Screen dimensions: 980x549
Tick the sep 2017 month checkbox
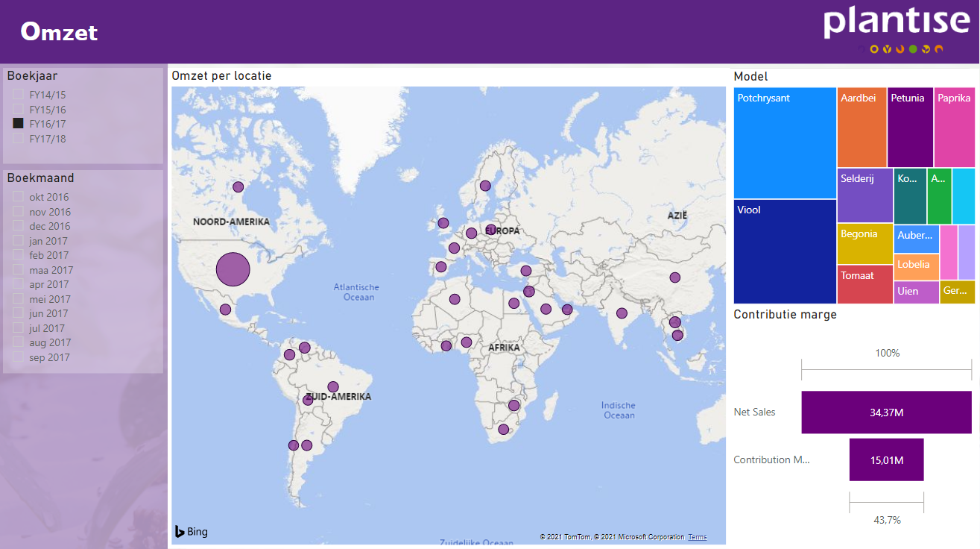click(x=18, y=357)
